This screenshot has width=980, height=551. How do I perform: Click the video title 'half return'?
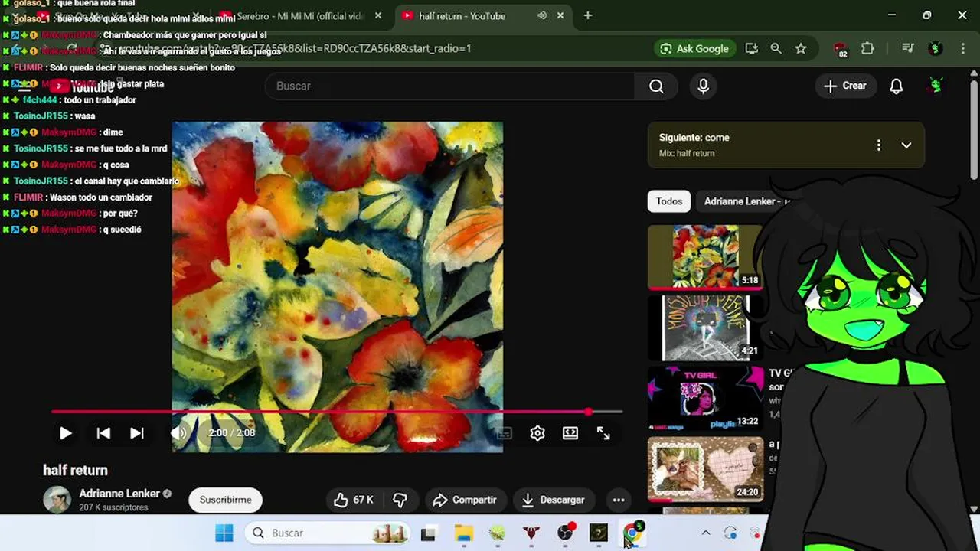point(75,470)
